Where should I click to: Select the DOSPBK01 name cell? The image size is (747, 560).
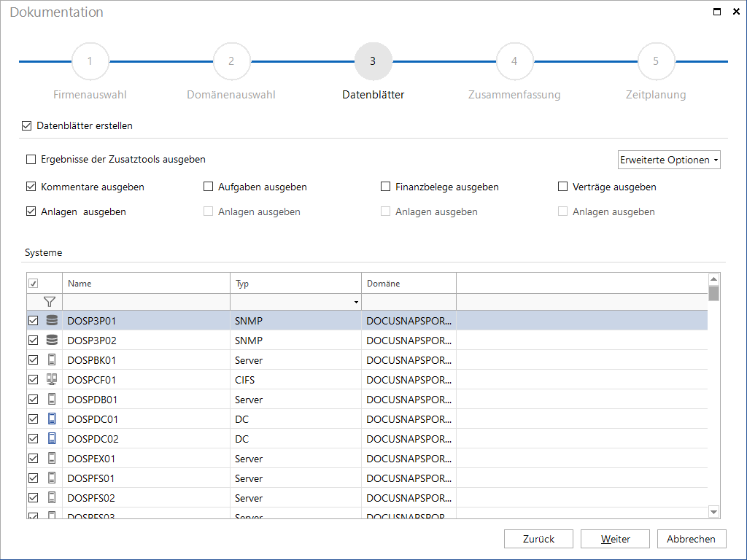(x=146, y=360)
